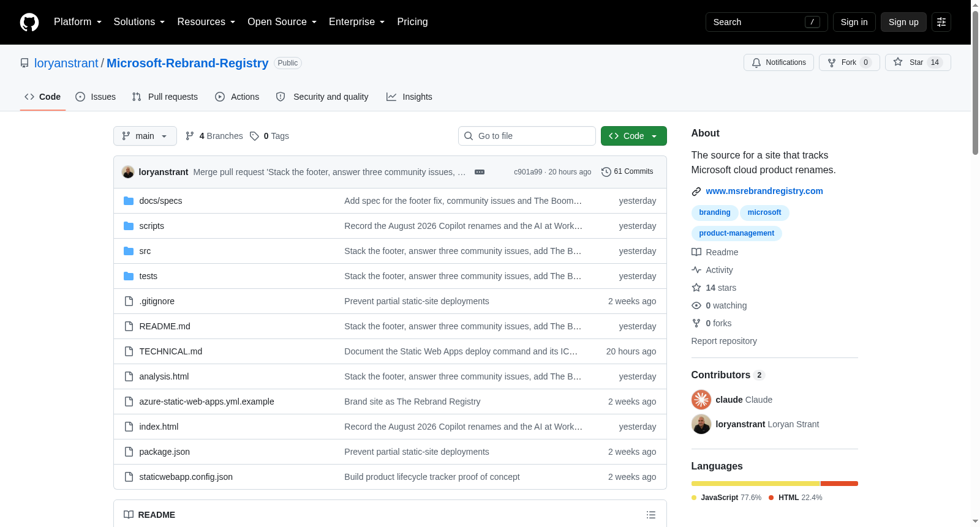Expand the Enterprise menu
This screenshot has width=980, height=527.
[356, 22]
